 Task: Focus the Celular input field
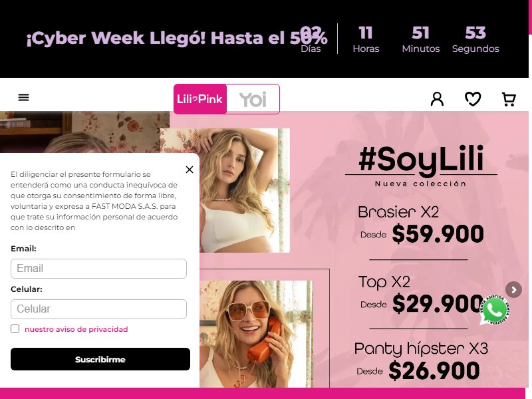coord(98,309)
